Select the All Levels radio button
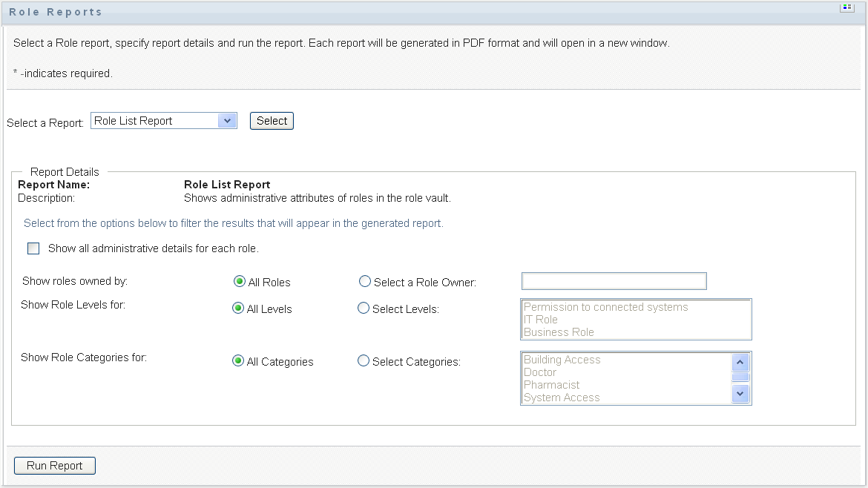Screen dimensions: 868x488 point(239,309)
